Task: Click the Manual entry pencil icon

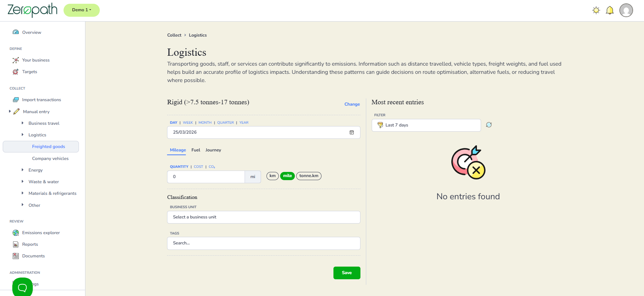Action: pyautogui.click(x=16, y=111)
